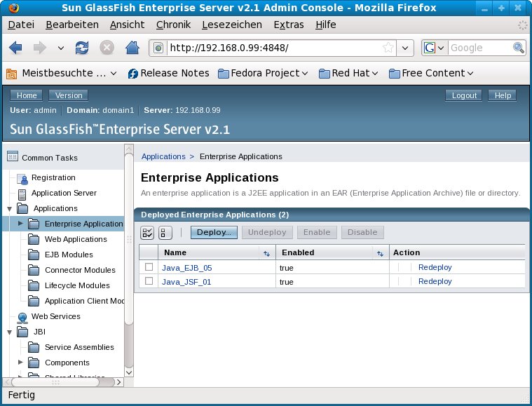Click the browser home icon
The image size is (532, 406).
click(x=131, y=48)
